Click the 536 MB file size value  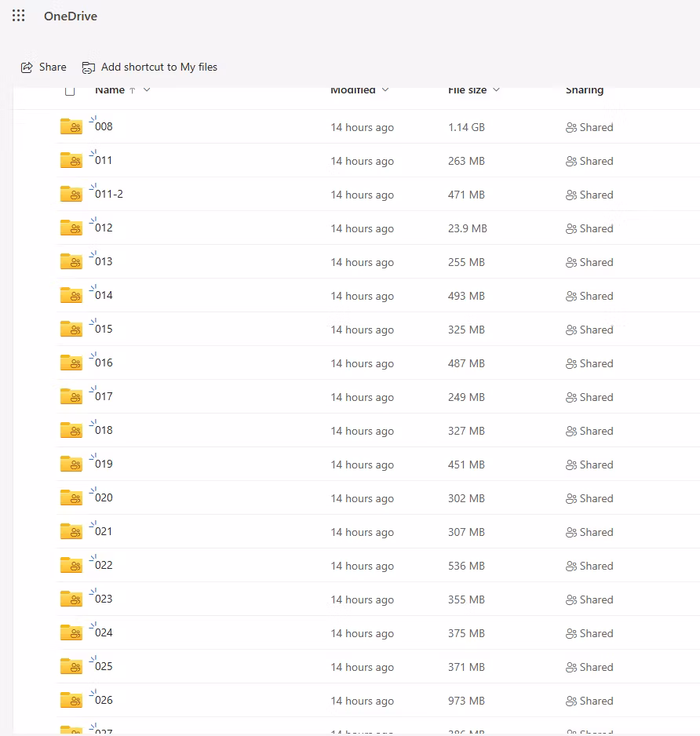466,566
